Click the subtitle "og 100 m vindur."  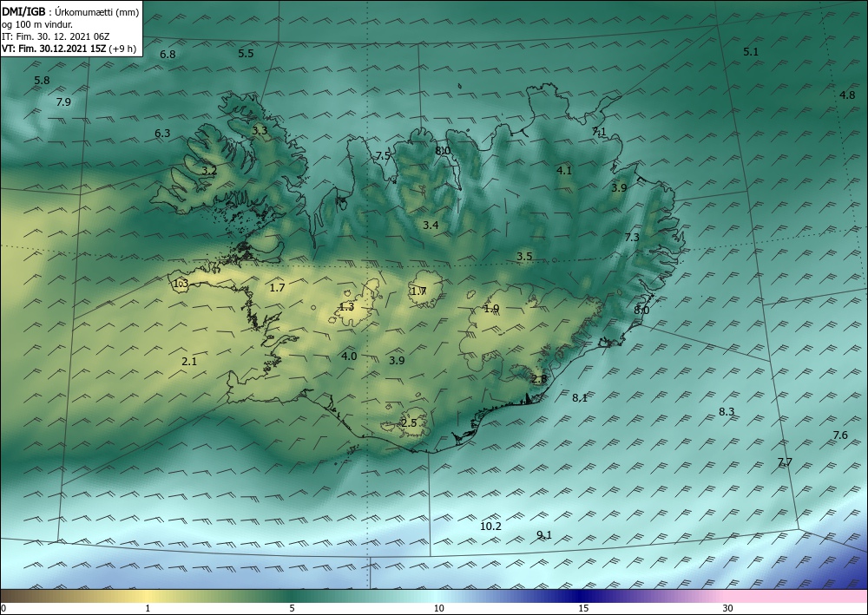pos(37,24)
